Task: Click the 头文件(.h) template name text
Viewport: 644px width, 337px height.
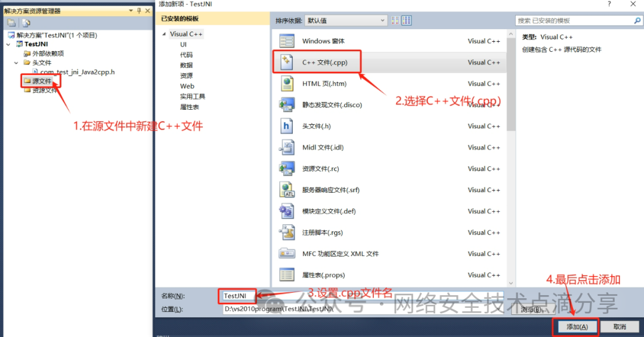Action: 316,126
